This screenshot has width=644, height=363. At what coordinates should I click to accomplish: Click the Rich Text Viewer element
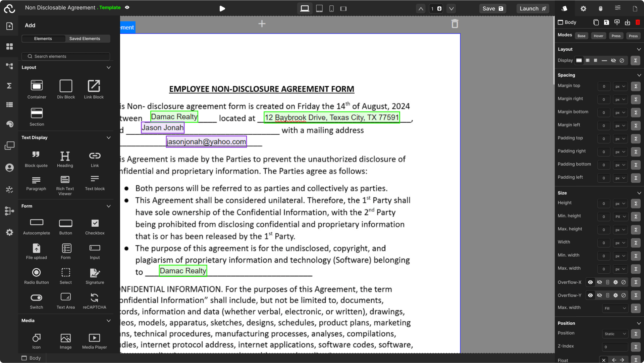[65, 180]
